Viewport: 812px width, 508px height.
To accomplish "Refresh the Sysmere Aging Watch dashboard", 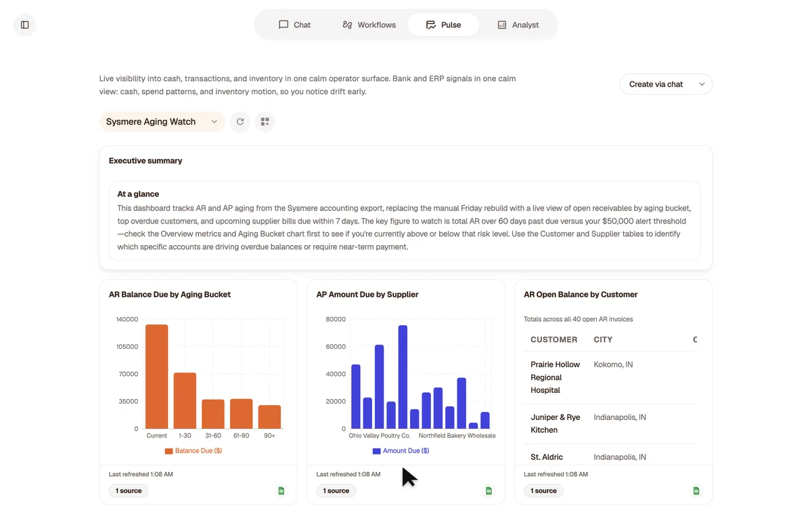I will pos(240,122).
